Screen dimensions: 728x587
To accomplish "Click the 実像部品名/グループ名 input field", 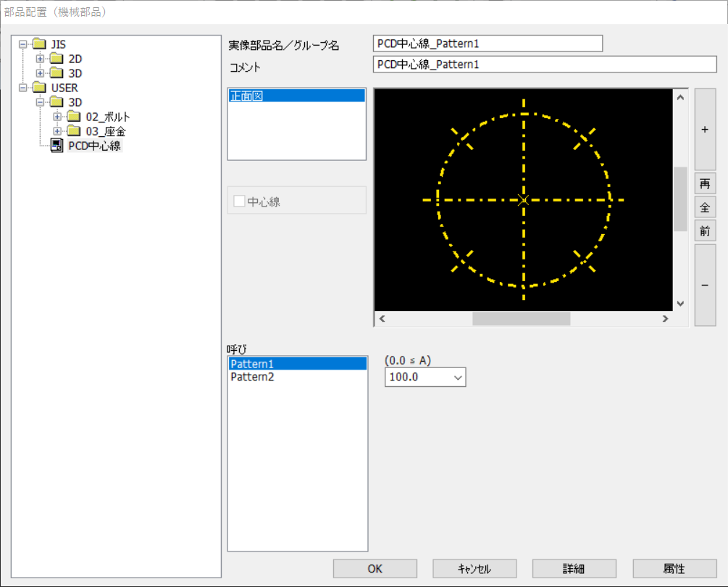I will point(488,43).
